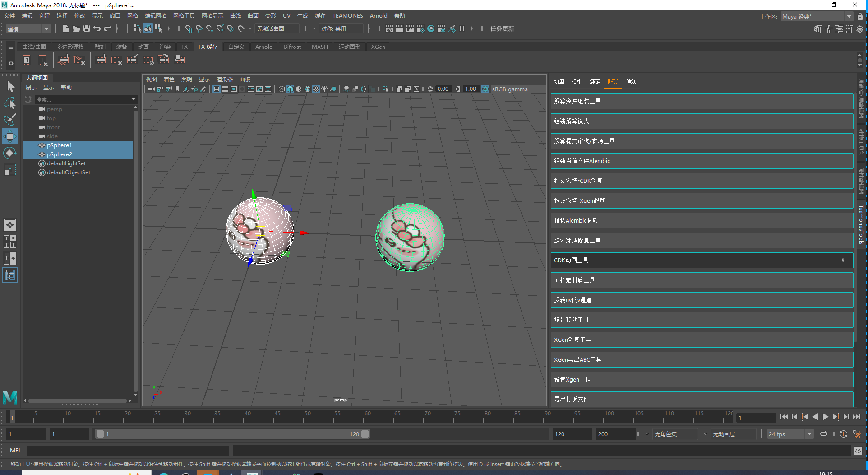
Task: Click the four-view layout icon
Action: pyautogui.click(x=9, y=242)
